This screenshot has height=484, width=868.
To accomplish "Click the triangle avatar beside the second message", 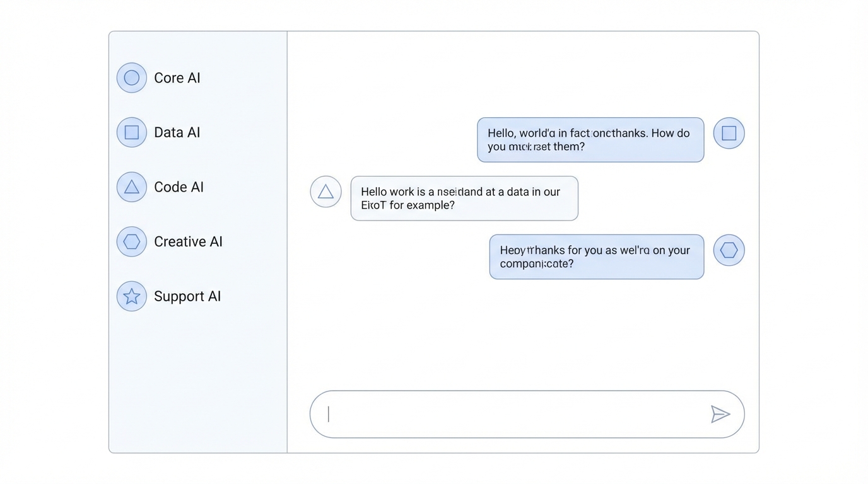I will [x=325, y=192].
